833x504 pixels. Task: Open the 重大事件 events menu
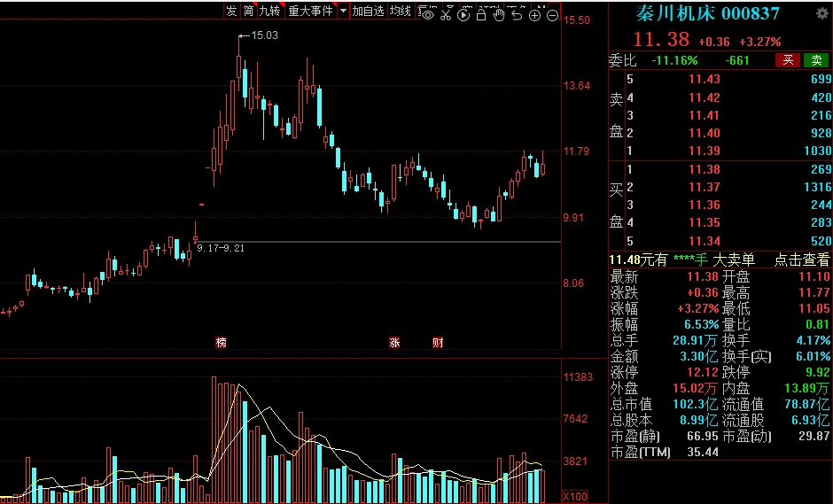tap(310, 12)
